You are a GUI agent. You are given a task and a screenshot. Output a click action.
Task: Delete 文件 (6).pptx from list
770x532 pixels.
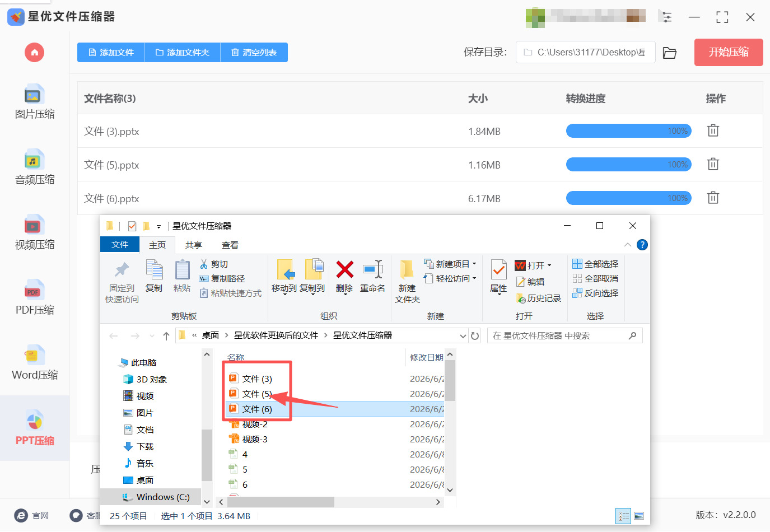[x=713, y=198]
